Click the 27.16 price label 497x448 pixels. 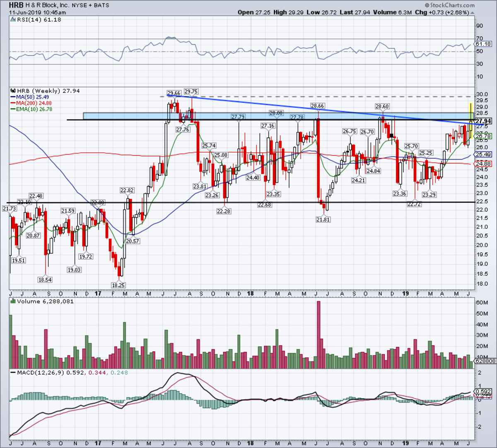tap(268, 126)
